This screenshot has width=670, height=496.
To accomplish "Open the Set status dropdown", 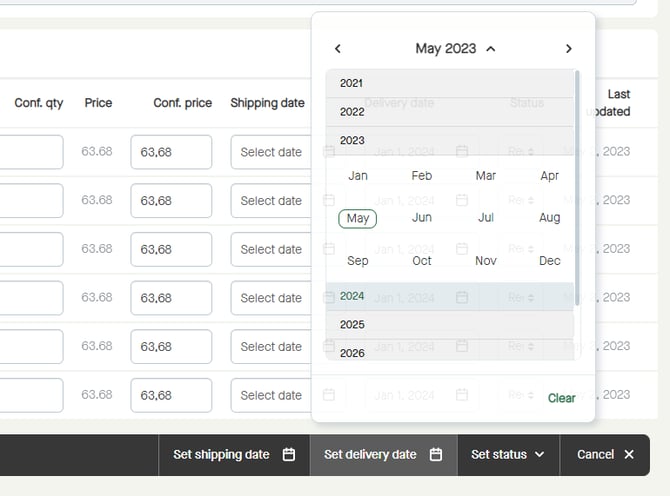I will point(507,454).
